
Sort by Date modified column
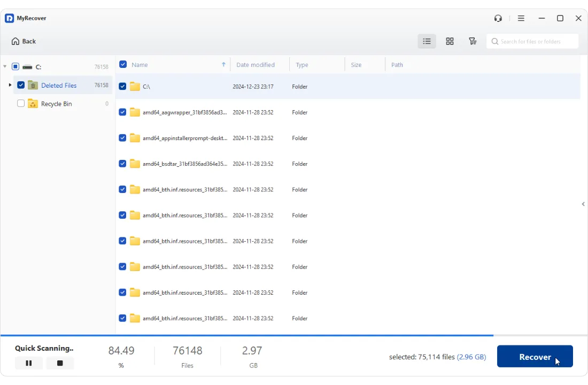(256, 65)
